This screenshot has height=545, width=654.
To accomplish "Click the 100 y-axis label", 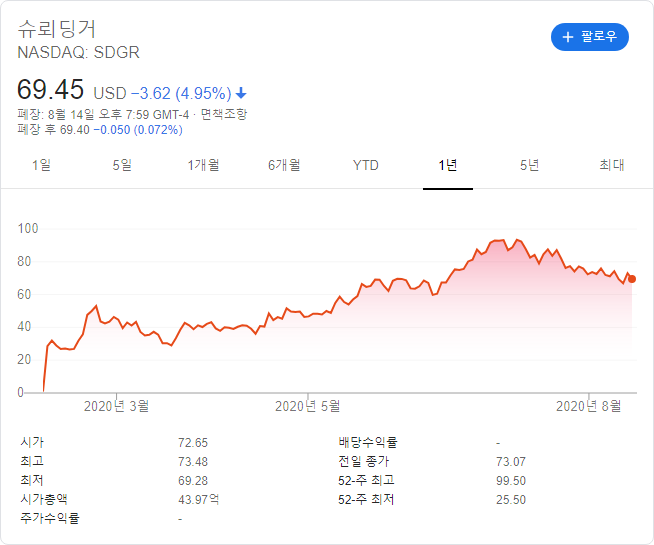I will [x=28, y=229].
